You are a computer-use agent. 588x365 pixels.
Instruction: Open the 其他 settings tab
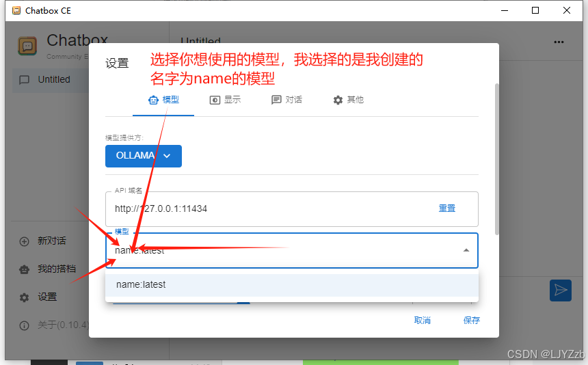tap(348, 100)
